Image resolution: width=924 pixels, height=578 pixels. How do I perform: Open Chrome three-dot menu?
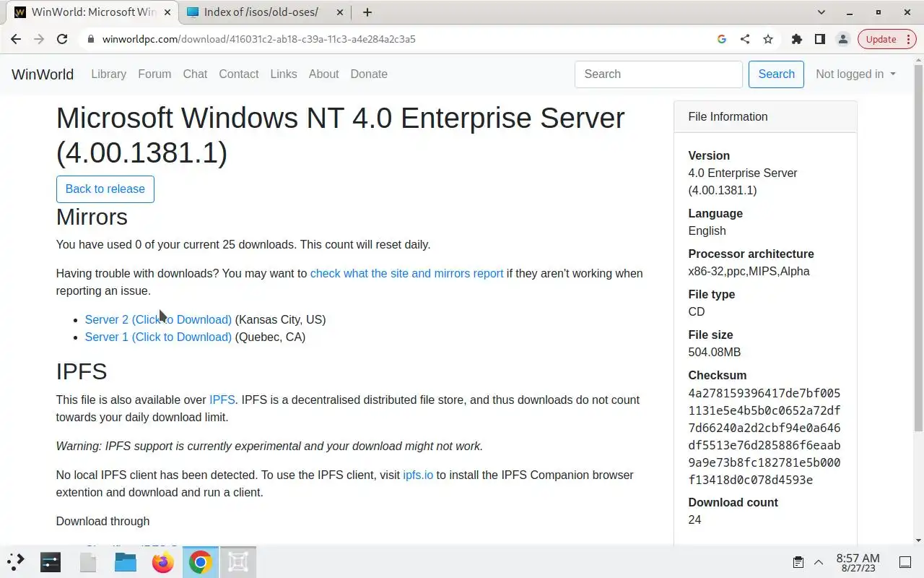coord(907,39)
